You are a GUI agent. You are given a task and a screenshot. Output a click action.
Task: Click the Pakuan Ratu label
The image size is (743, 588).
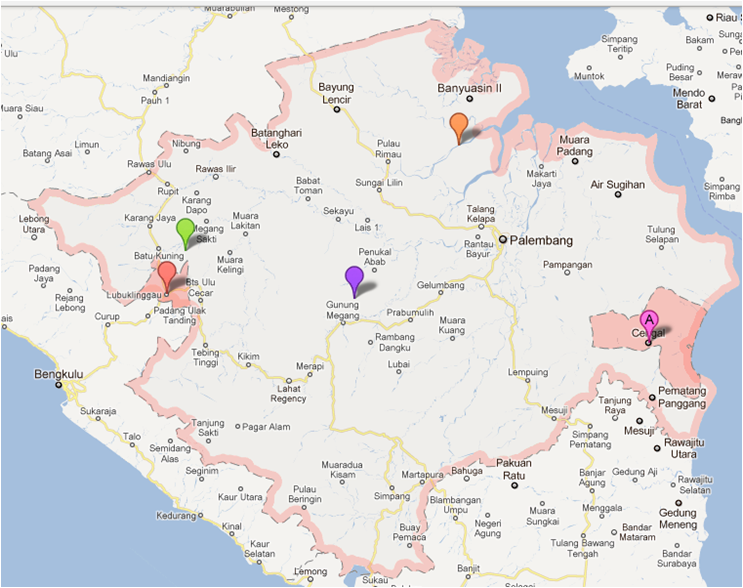514,469
